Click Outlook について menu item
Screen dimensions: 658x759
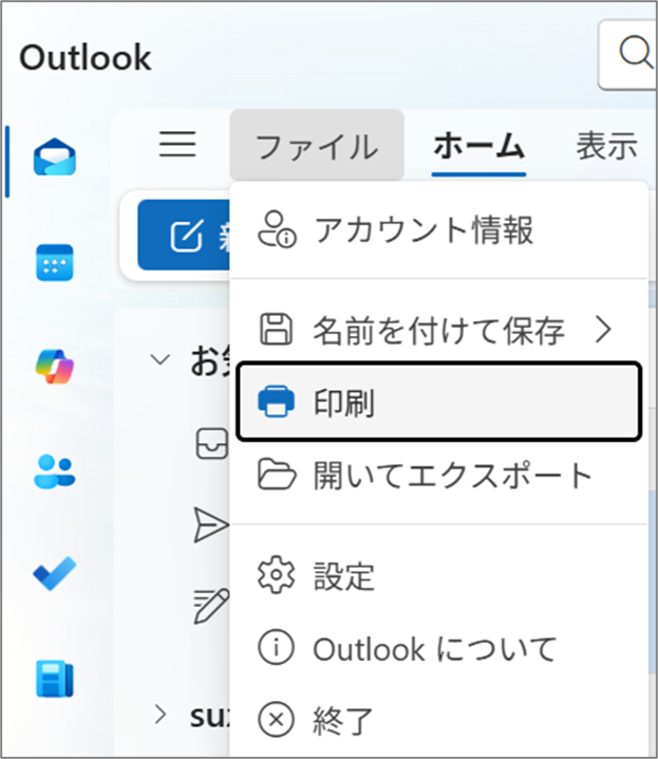434,649
